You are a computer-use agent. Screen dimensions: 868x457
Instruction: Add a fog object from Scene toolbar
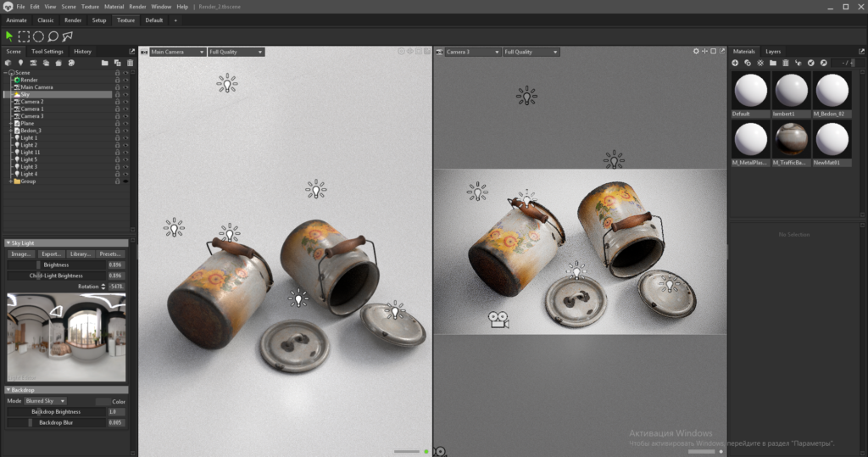(46, 63)
